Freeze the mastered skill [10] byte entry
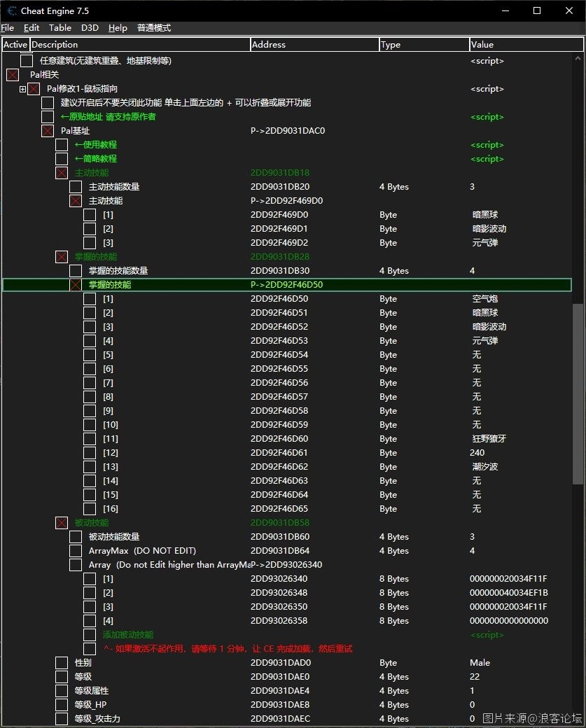 point(89,425)
